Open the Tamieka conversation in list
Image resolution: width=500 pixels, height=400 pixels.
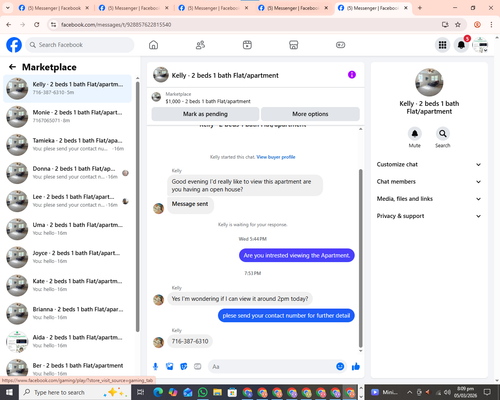pos(67,145)
